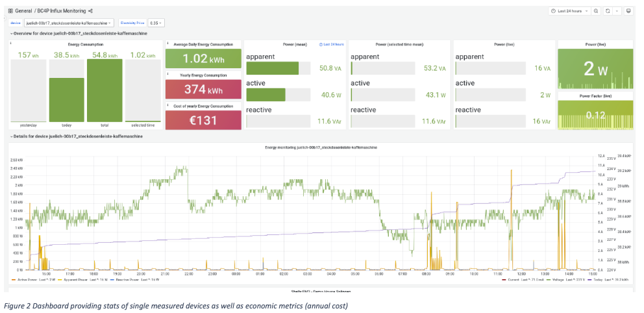The height and width of the screenshot is (313, 644).
Task: Click the info corner of Average Daily panel
Action: [x=167, y=43]
